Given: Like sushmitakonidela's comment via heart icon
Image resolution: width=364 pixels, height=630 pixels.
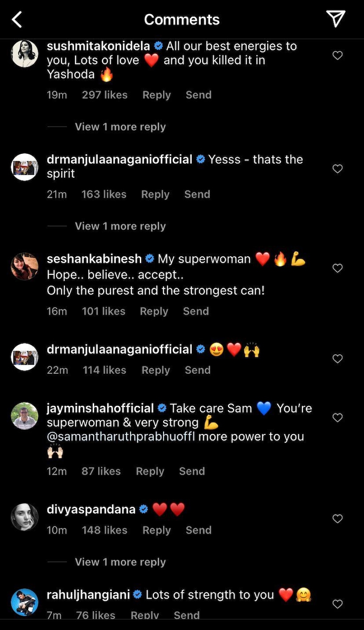Looking at the screenshot, I should 337,55.
